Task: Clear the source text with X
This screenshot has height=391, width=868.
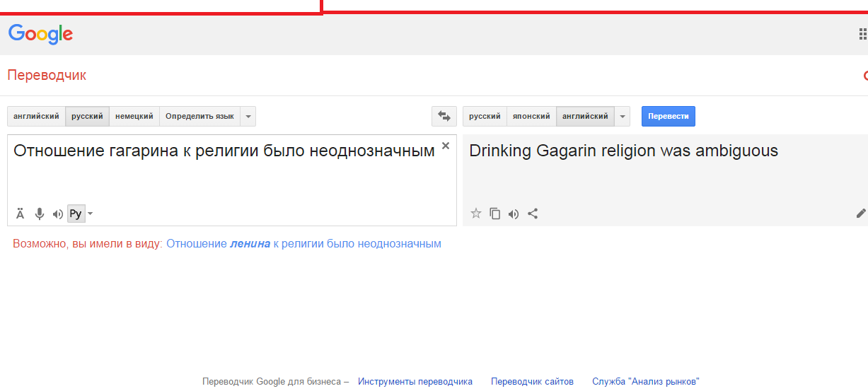Action: point(446,146)
